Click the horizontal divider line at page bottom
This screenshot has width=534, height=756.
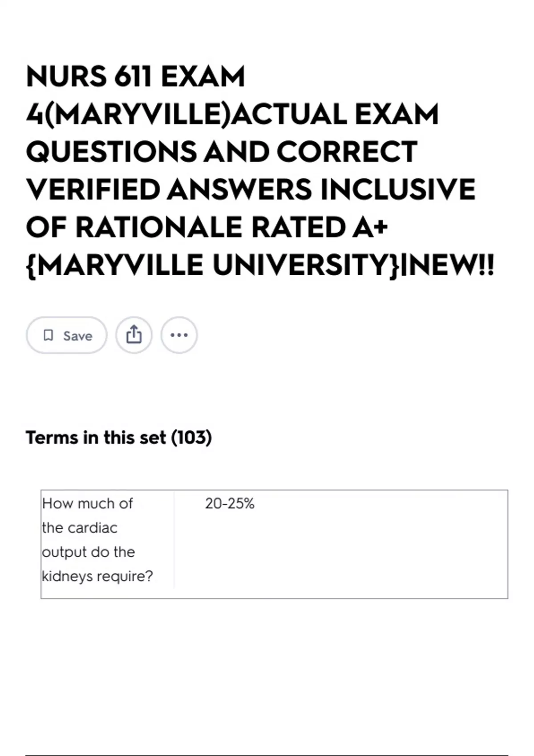click(267, 755)
